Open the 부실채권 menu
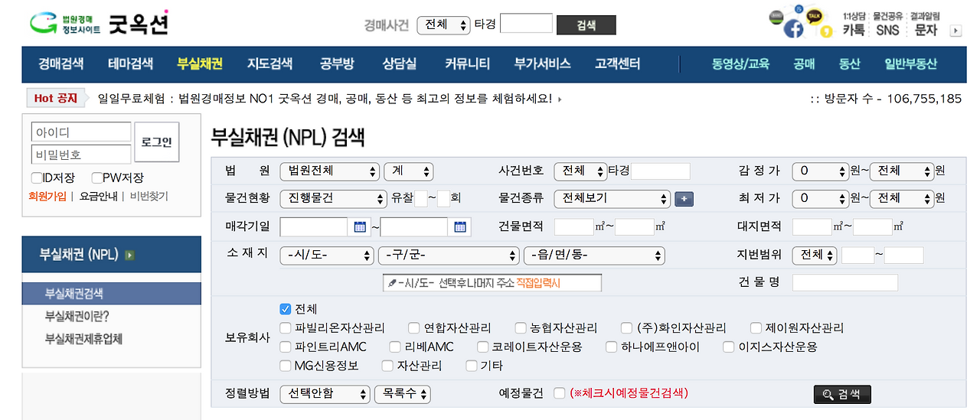This screenshot has height=420, width=980. point(200,64)
